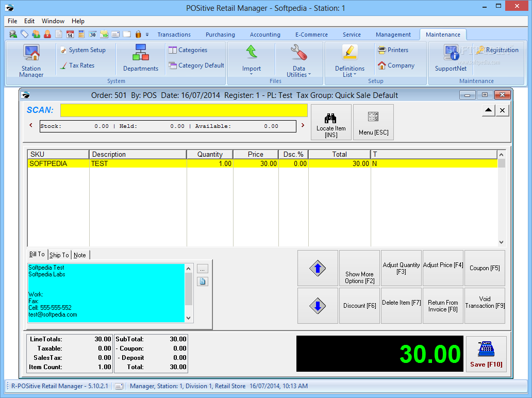The image size is (532, 398).
Task: Open SupportNet
Action: [x=451, y=58]
